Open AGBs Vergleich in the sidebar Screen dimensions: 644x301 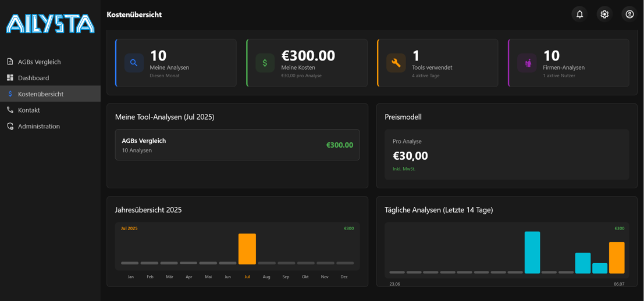tap(39, 62)
